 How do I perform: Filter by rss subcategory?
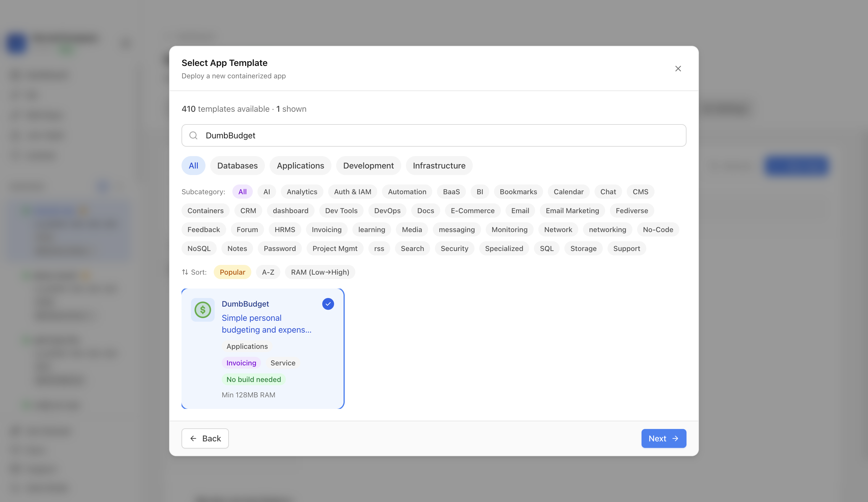(x=379, y=248)
